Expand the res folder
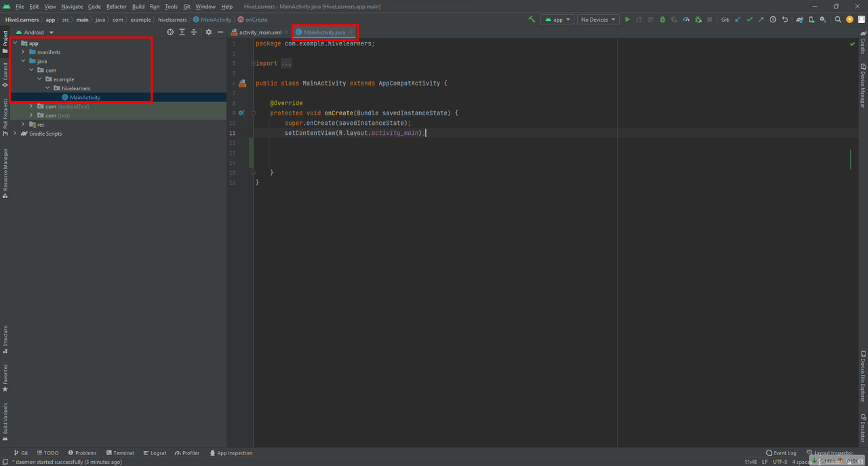The width and height of the screenshot is (868, 466). 23,125
